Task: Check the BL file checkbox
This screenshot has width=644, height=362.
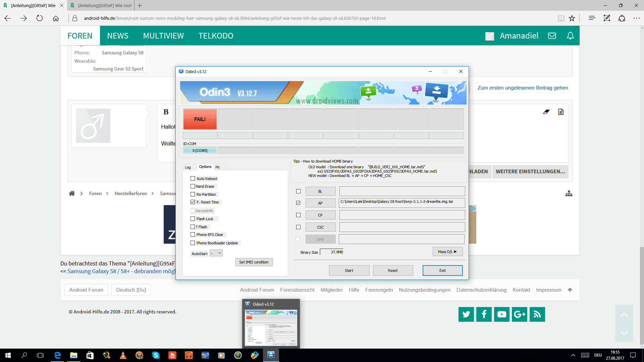Action: pyautogui.click(x=298, y=191)
